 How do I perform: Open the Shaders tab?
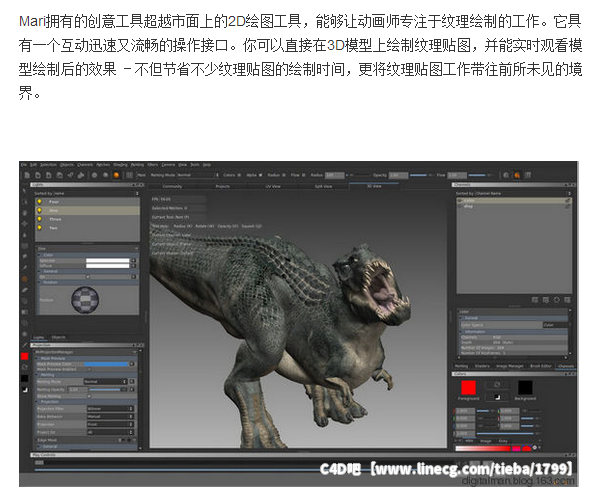pos(482,366)
